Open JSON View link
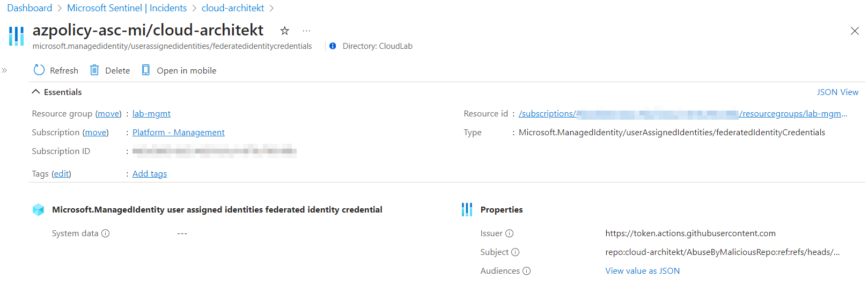 [837, 92]
